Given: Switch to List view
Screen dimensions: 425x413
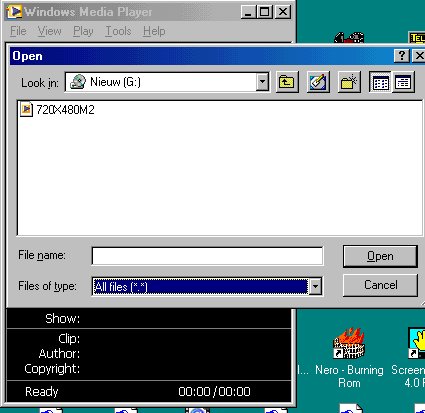Looking at the screenshot, I should coord(380,82).
